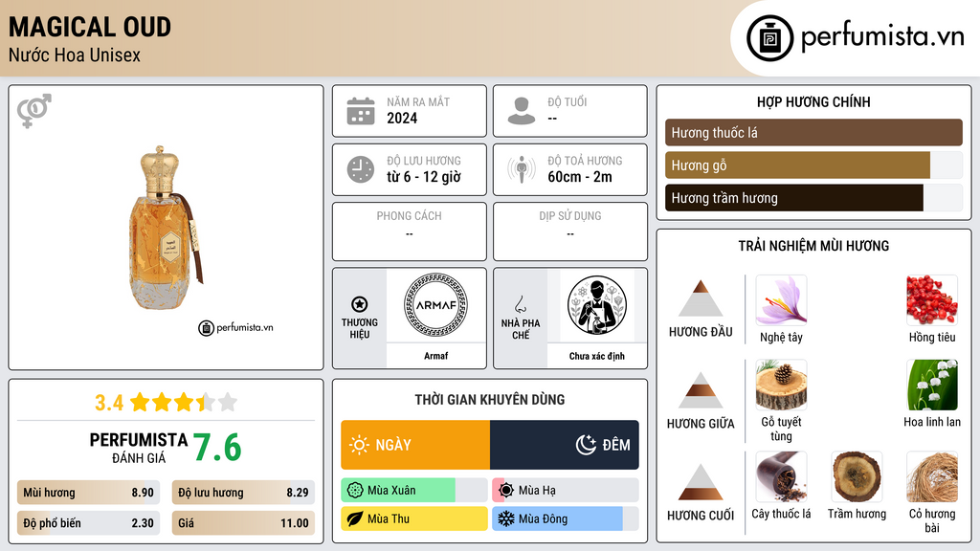Open the Nghệ tây saffron note image
980x551 pixels.
tap(781, 300)
